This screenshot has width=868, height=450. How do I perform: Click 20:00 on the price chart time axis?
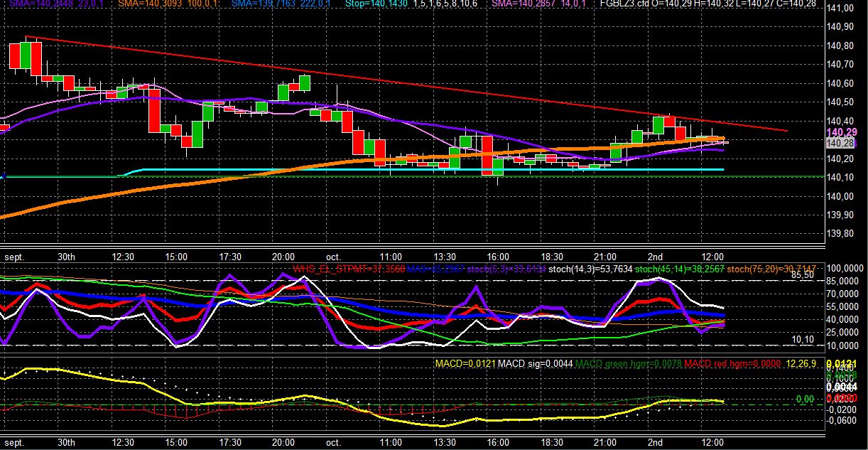pos(283,256)
